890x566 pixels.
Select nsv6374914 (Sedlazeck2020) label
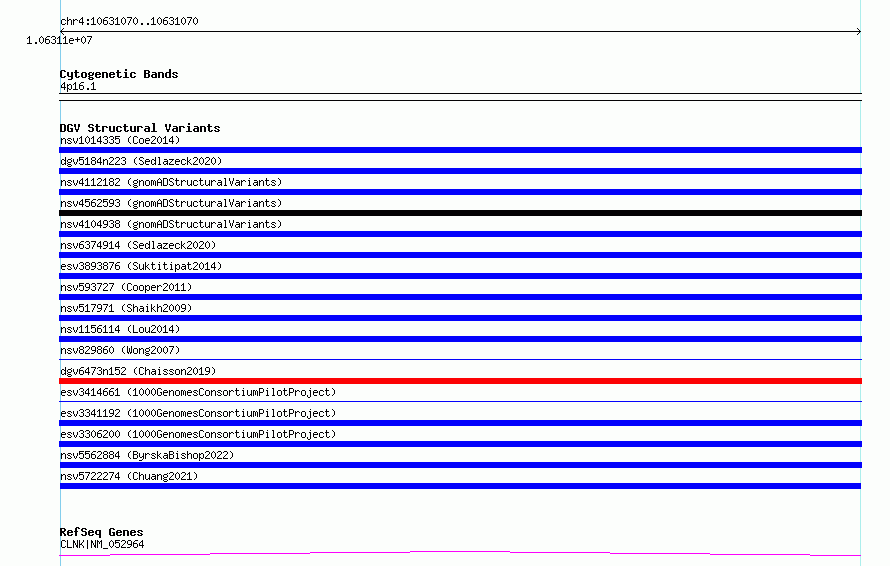[x=138, y=245]
